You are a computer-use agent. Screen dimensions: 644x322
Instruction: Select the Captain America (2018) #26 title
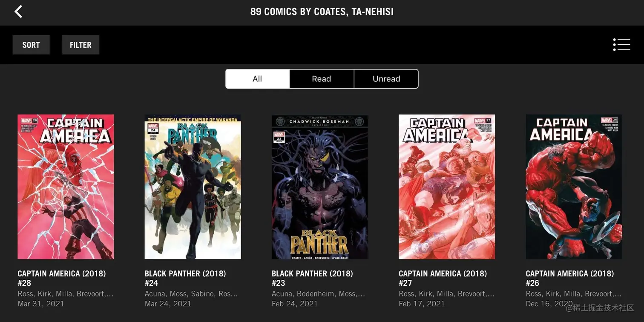coord(570,278)
